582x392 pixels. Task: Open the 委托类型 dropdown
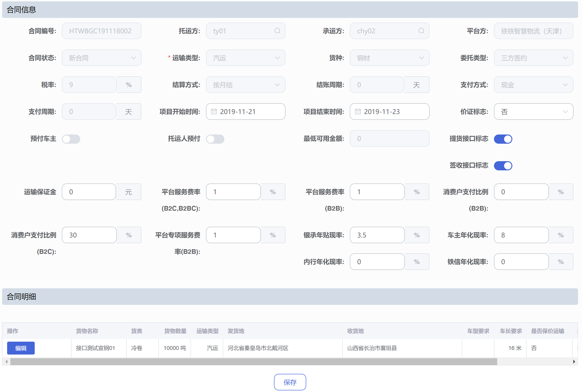pyautogui.click(x=533, y=58)
